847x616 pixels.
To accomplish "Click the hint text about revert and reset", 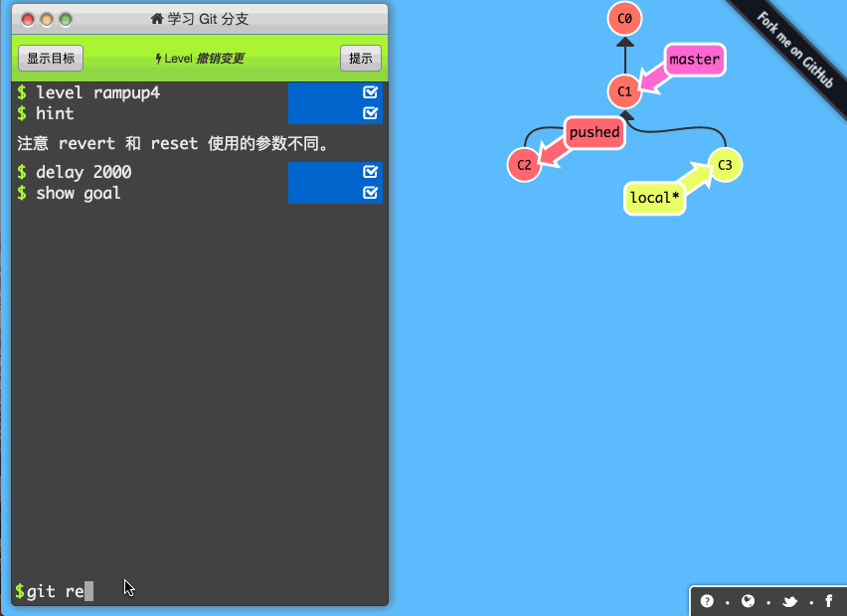I will tap(173, 144).
